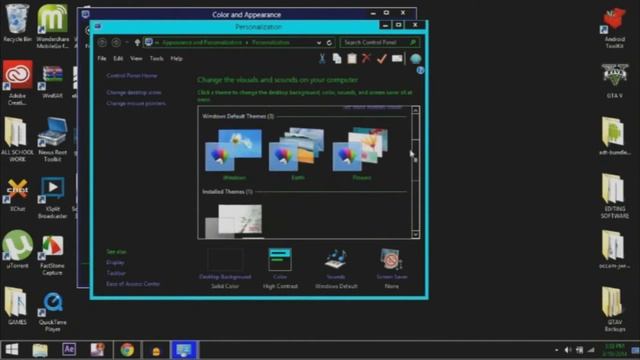Go forward with the Forward arrow button
Screen dimensions: 640x360
(116, 42)
